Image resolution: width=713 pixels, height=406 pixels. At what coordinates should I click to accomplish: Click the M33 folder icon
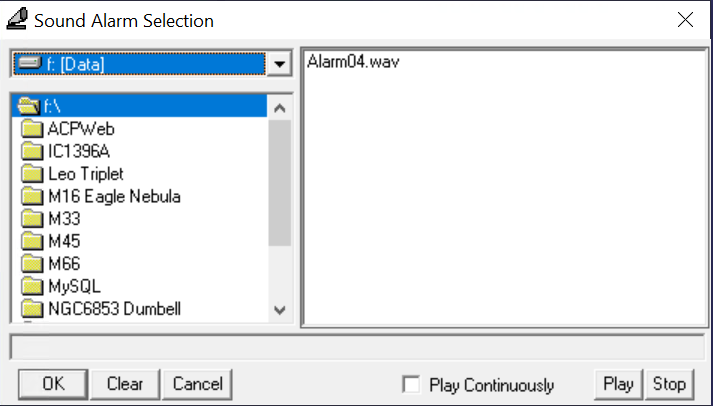[x=32, y=219]
